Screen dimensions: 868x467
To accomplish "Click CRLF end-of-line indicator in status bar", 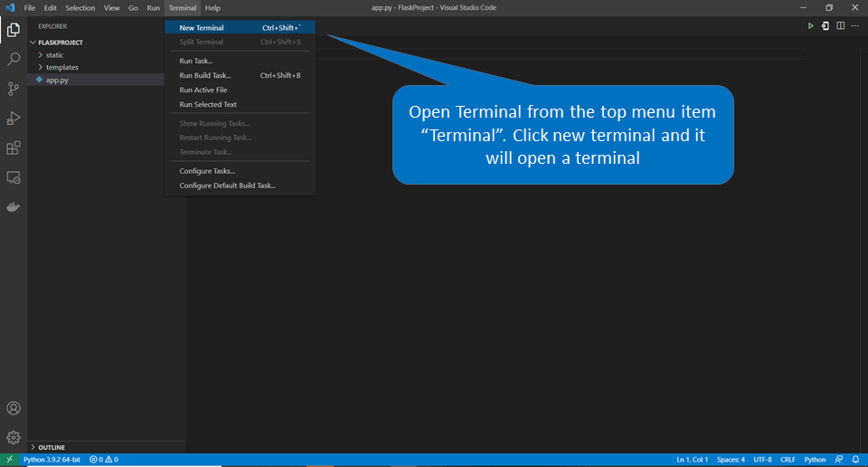I will pyautogui.click(x=788, y=460).
